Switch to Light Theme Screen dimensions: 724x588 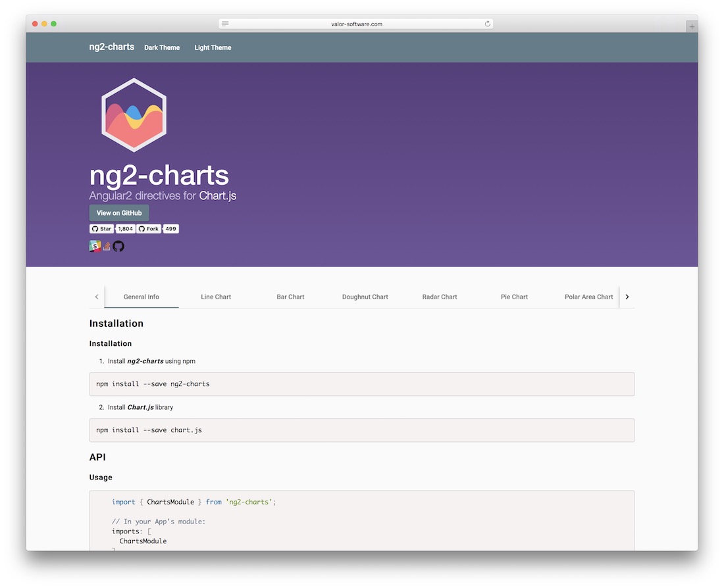pyautogui.click(x=213, y=47)
